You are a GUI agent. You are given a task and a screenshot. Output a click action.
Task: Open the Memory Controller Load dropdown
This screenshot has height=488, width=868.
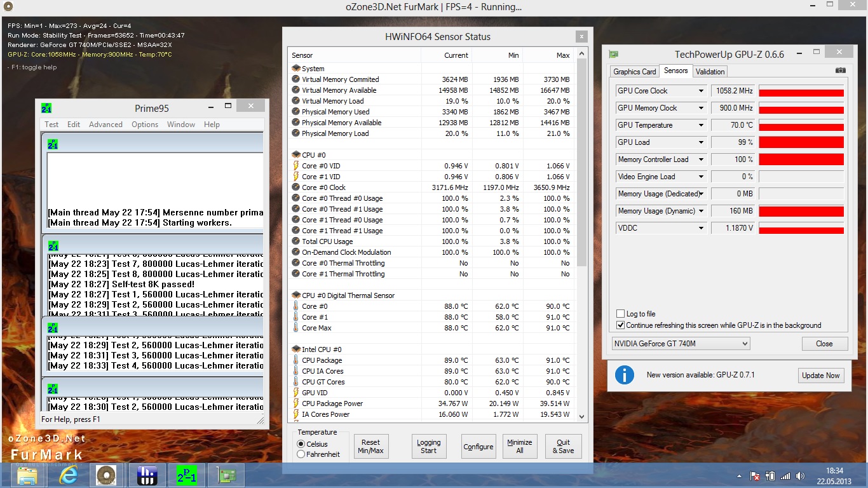(701, 159)
